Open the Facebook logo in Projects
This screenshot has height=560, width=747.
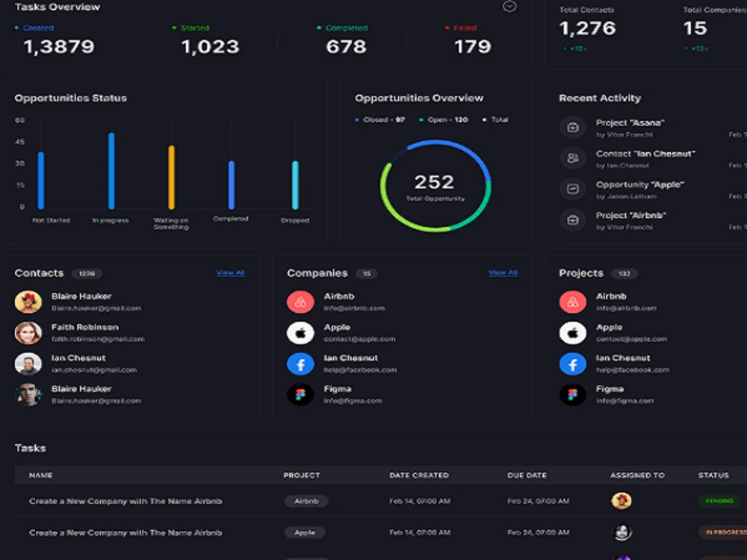pos(573,364)
